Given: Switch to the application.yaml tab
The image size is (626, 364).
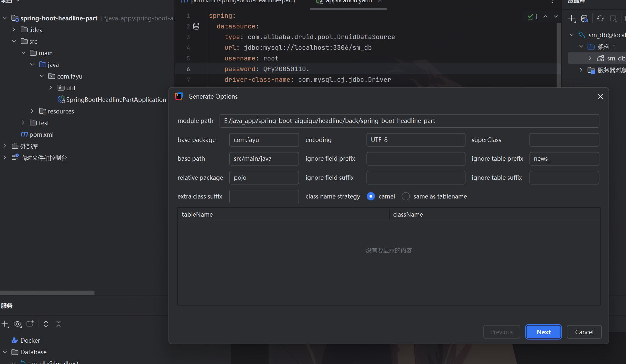Looking at the screenshot, I should tap(349, 2).
